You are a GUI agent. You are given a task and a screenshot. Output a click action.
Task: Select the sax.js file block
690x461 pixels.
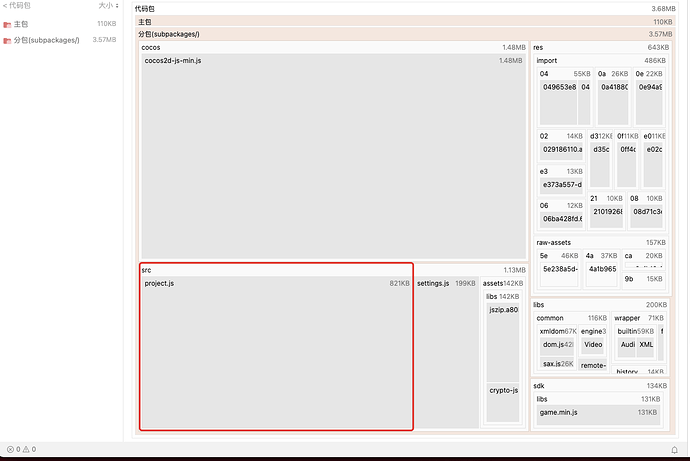click(557, 363)
